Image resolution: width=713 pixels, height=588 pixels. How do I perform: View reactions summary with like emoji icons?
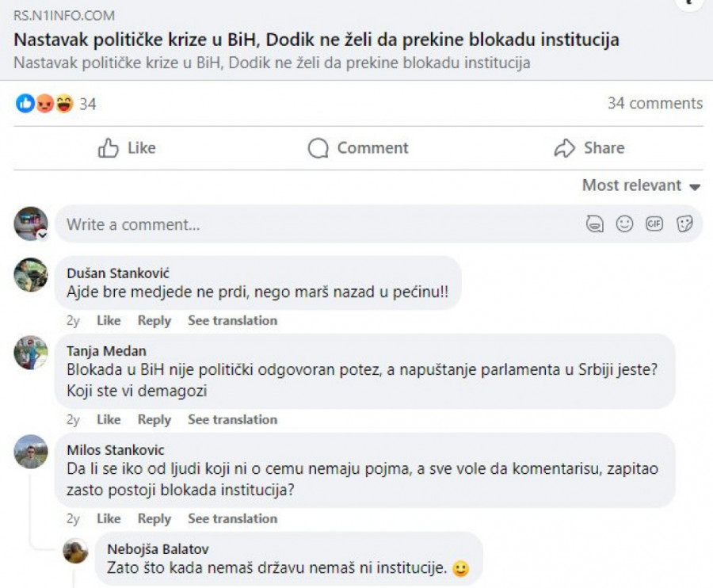pyautogui.click(x=45, y=103)
